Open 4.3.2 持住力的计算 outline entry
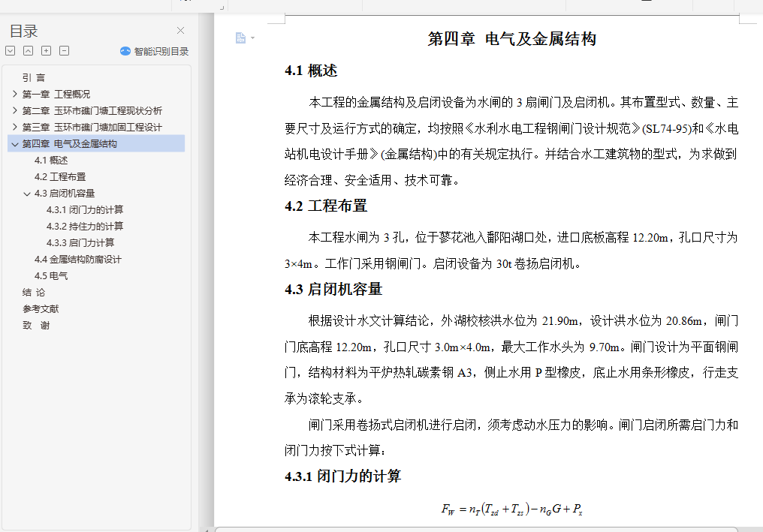Image resolution: width=763 pixels, height=532 pixels. [x=85, y=226]
